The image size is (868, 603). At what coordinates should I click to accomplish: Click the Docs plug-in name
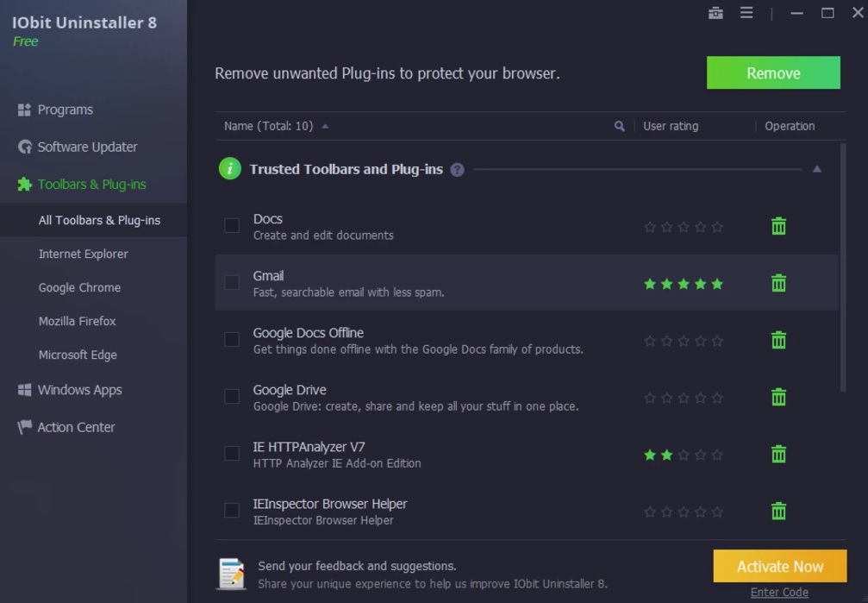coord(268,219)
